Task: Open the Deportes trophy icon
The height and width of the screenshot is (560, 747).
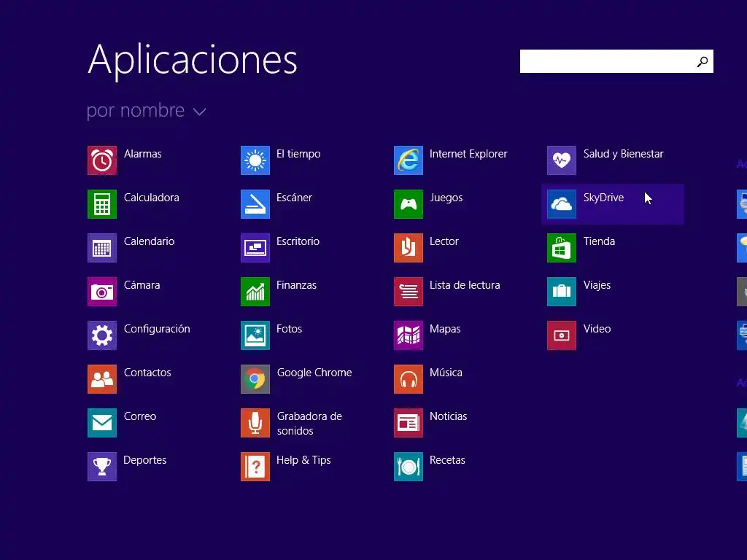Action: pyautogui.click(x=102, y=467)
